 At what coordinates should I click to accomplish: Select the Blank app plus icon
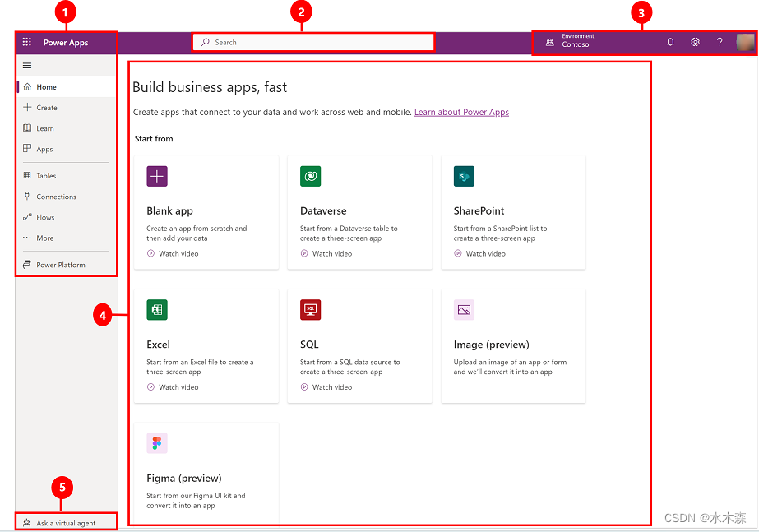[157, 176]
